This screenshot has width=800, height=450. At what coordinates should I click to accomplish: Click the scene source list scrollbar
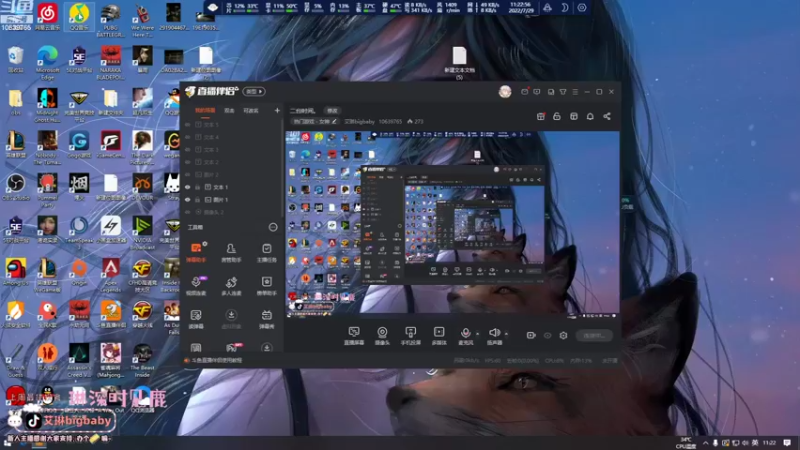click(282, 168)
